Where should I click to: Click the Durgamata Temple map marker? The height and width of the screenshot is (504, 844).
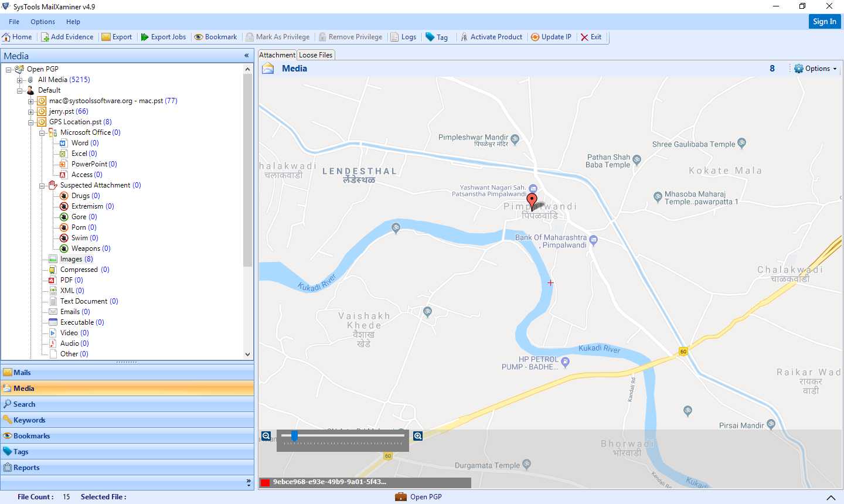(527, 464)
